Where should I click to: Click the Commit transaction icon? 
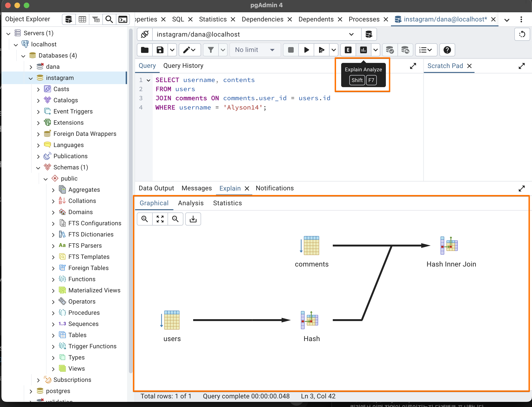(x=390, y=50)
